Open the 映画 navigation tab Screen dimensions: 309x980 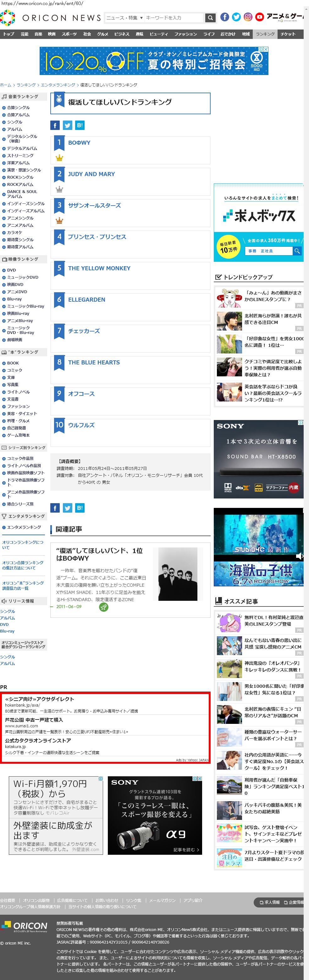pyautogui.click(x=52, y=34)
